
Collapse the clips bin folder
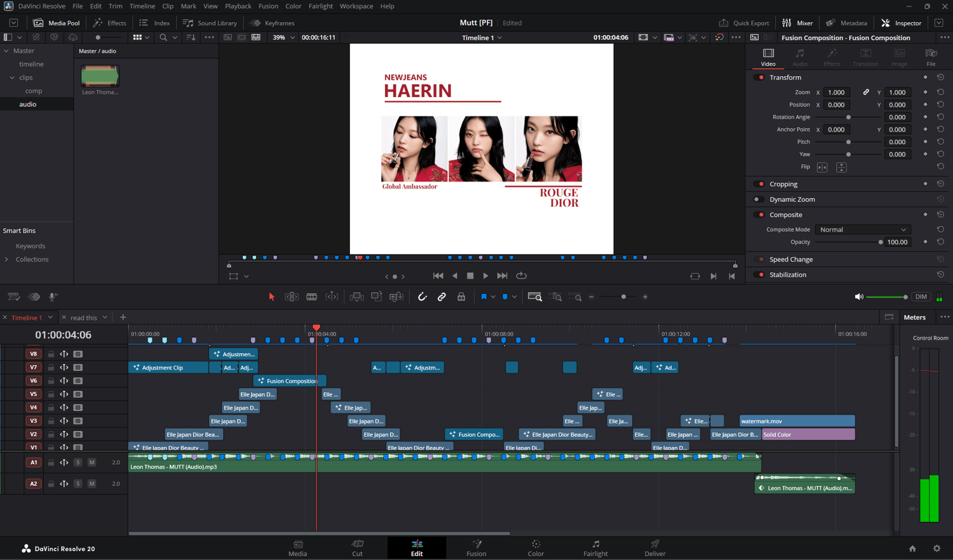click(12, 77)
